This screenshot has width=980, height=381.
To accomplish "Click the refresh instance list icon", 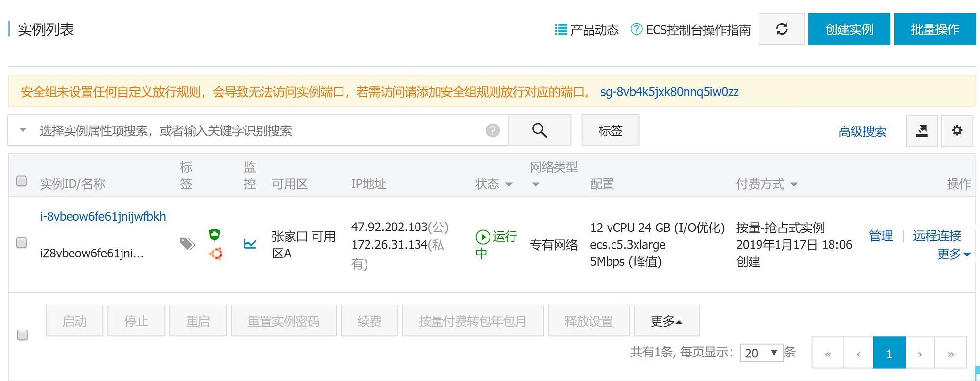I will (x=781, y=29).
